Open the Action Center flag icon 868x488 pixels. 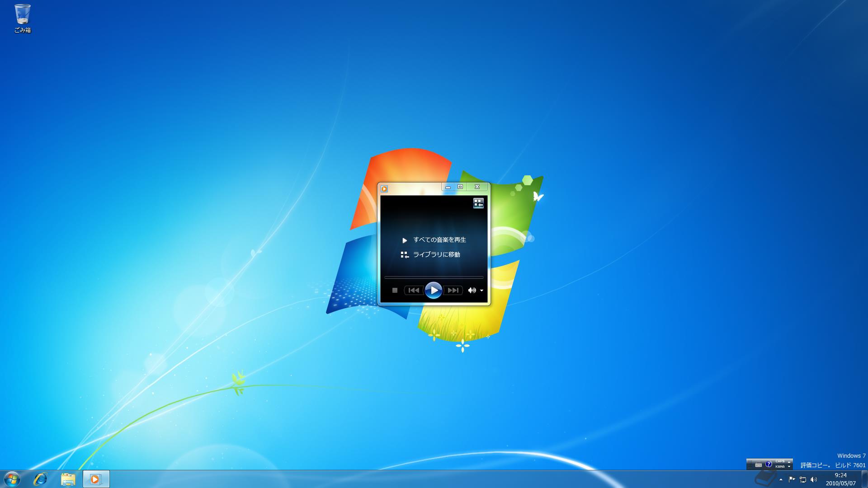[x=792, y=479]
